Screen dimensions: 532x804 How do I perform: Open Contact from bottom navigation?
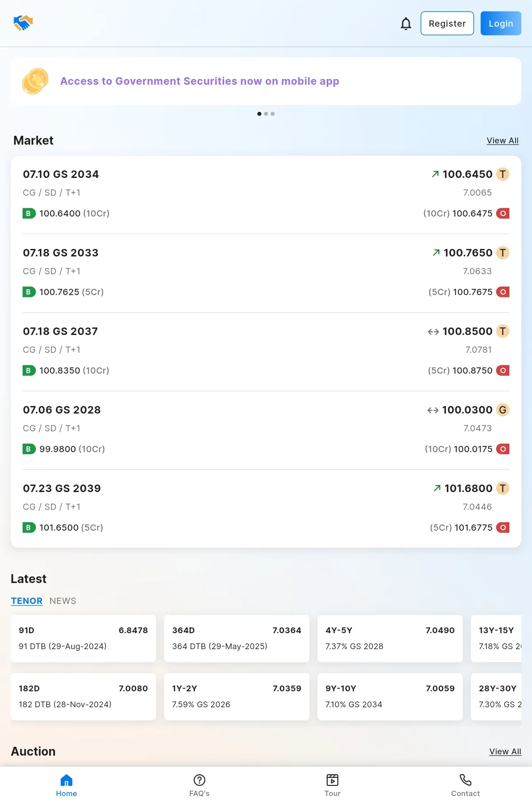(x=465, y=786)
